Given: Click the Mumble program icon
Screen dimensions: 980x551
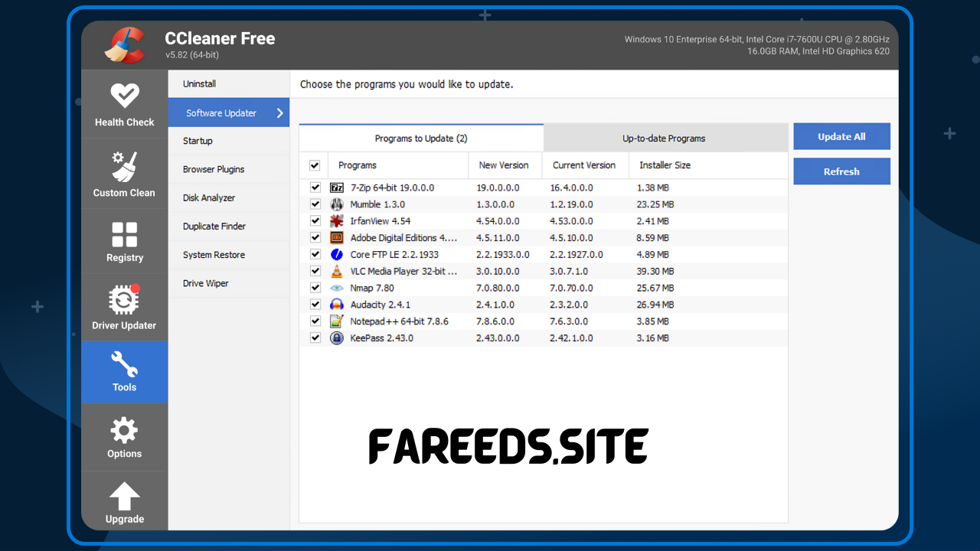Looking at the screenshot, I should [337, 204].
